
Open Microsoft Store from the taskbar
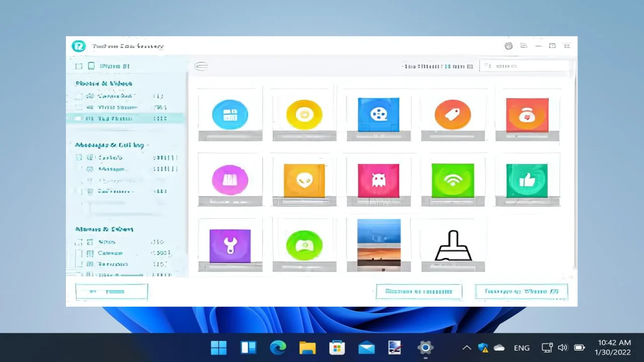click(337, 347)
